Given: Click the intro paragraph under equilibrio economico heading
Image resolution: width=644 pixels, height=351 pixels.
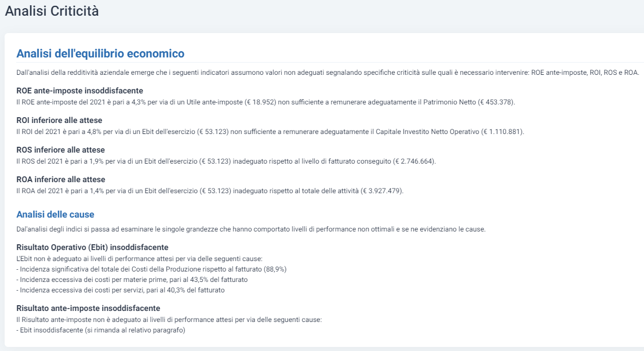Looking at the screenshot, I should 328,73.
